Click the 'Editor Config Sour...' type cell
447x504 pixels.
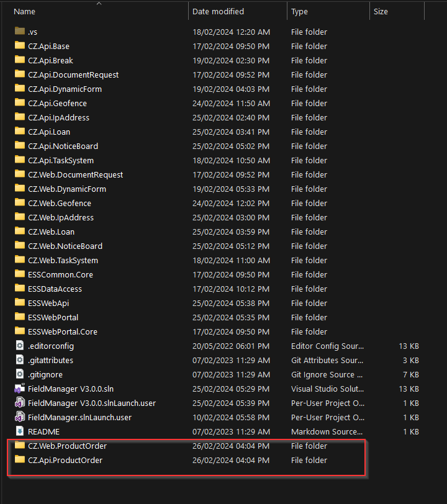(327, 346)
